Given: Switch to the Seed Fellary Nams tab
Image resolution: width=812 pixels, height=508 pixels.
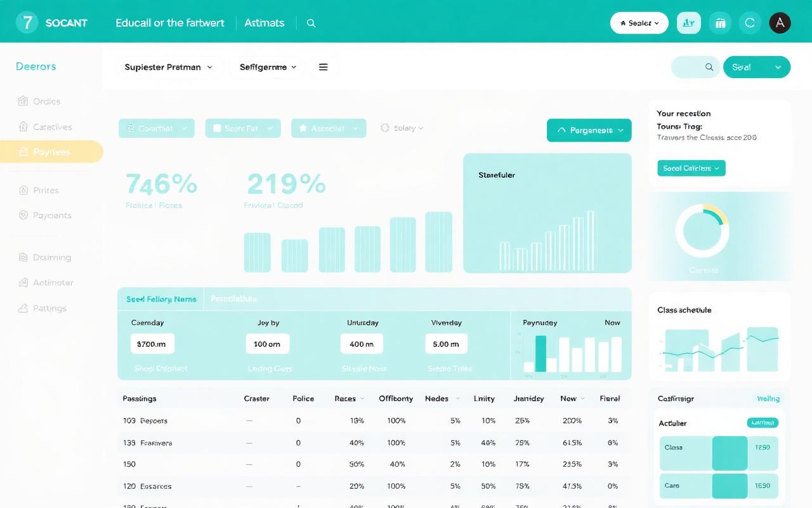Looking at the screenshot, I should pyautogui.click(x=161, y=299).
